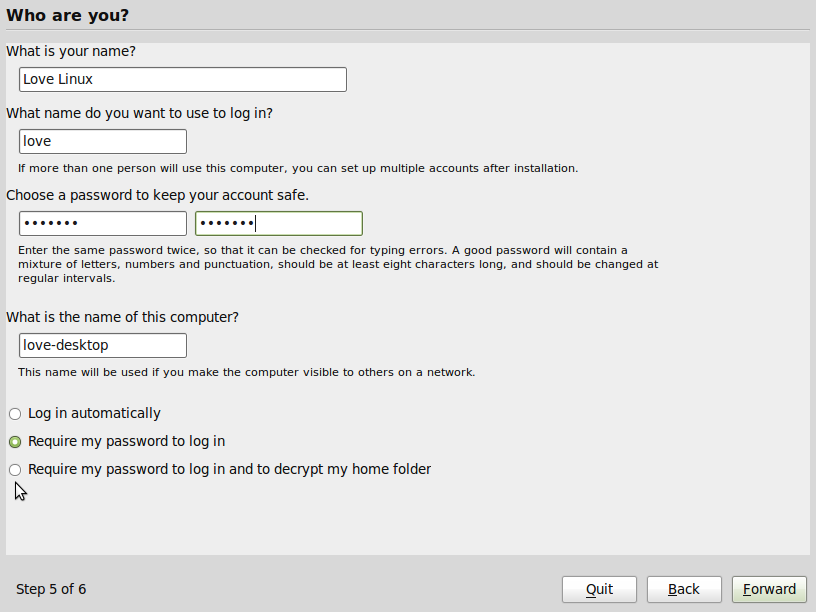Enable the decrypt my home folder login option
Viewport: 816px width, 612px height.
[15, 470]
